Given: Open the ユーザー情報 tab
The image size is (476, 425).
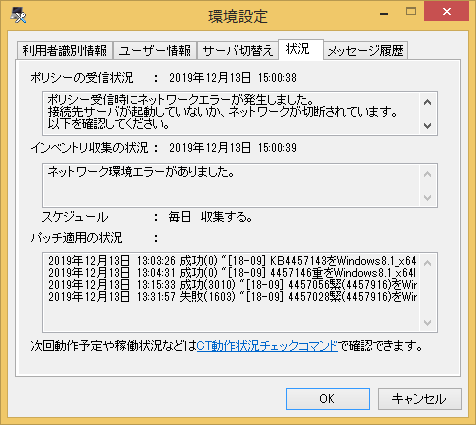Looking at the screenshot, I should pos(155,51).
